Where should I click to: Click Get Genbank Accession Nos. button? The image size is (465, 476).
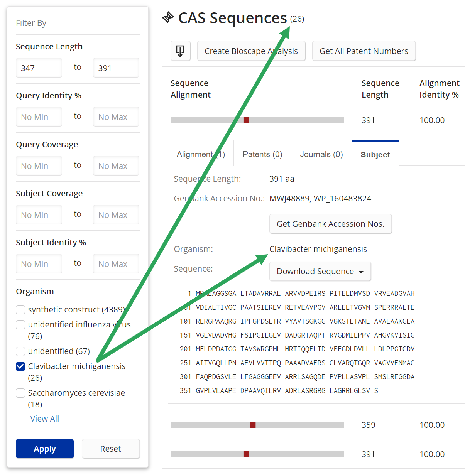331,224
